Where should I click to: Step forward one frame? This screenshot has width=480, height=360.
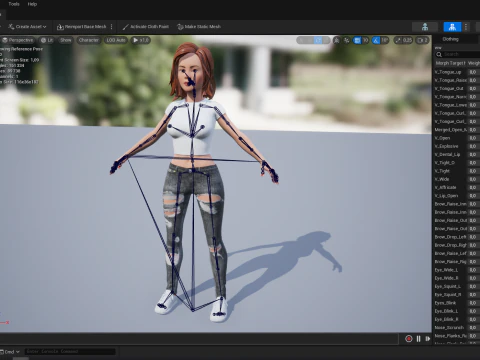[428, 339]
